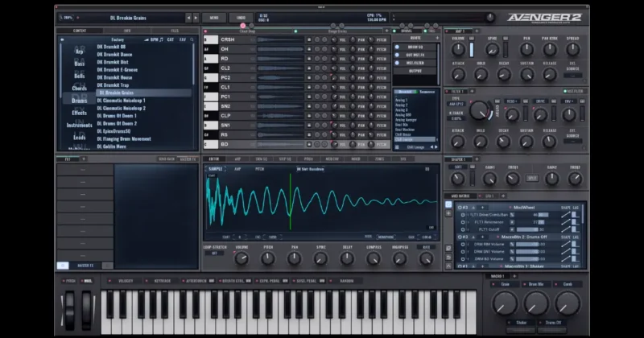Click the lock icon on the CRSH drum row
Viewport: 644px width, 338px height.
click(309, 40)
